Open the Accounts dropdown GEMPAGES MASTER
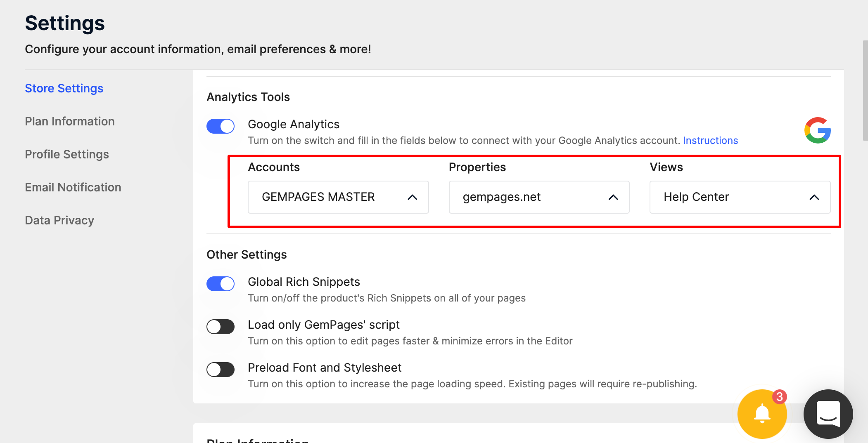Screen dimensions: 868x443 pyautogui.click(x=338, y=197)
